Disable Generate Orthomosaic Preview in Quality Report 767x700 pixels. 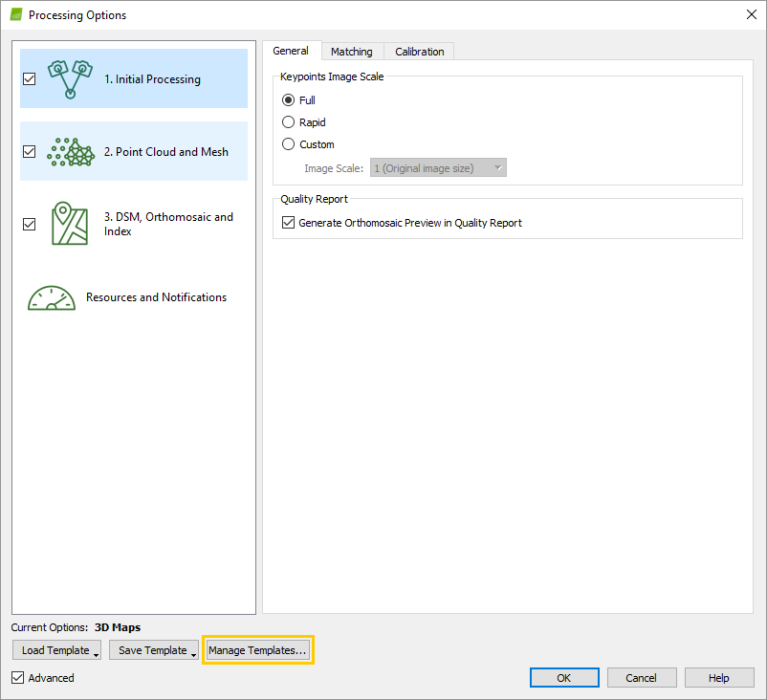tap(288, 222)
